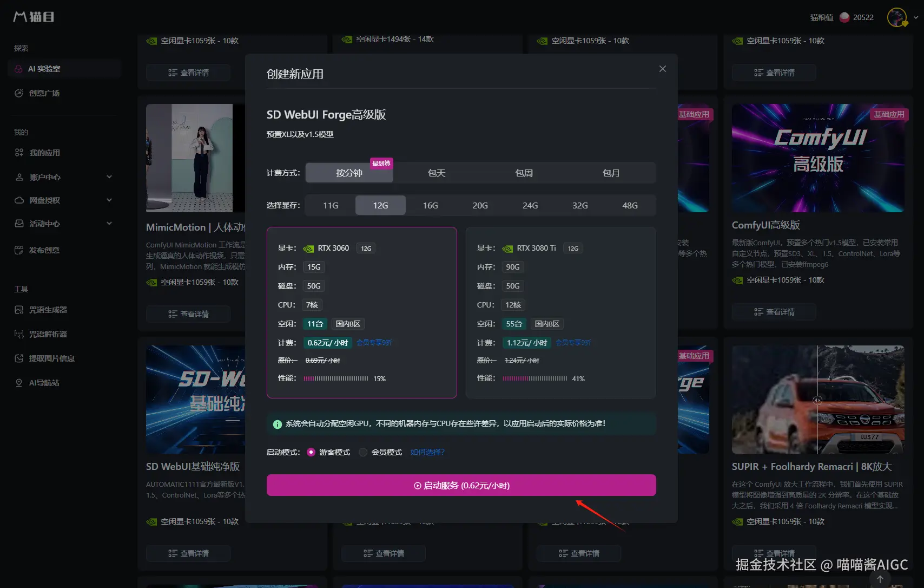Select 11G video memory
The height and width of the screenshot is (588, 924).
pos(331,205)
